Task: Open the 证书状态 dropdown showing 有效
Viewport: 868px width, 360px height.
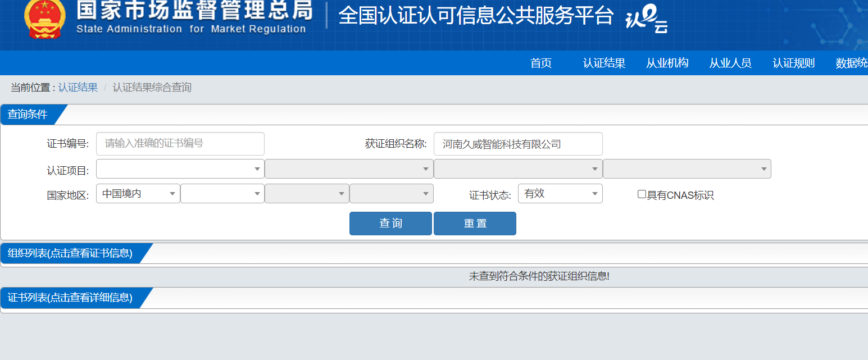Action: tap(560, 194)
